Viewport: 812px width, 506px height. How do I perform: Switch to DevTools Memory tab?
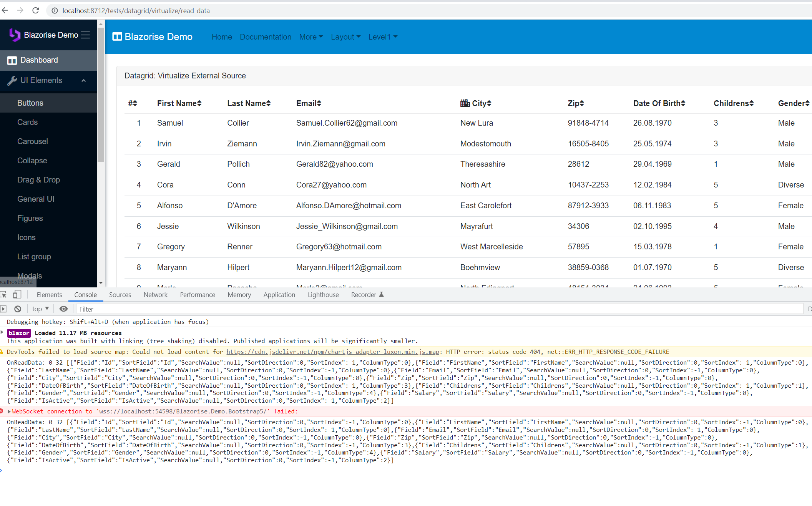pos(239,295)
